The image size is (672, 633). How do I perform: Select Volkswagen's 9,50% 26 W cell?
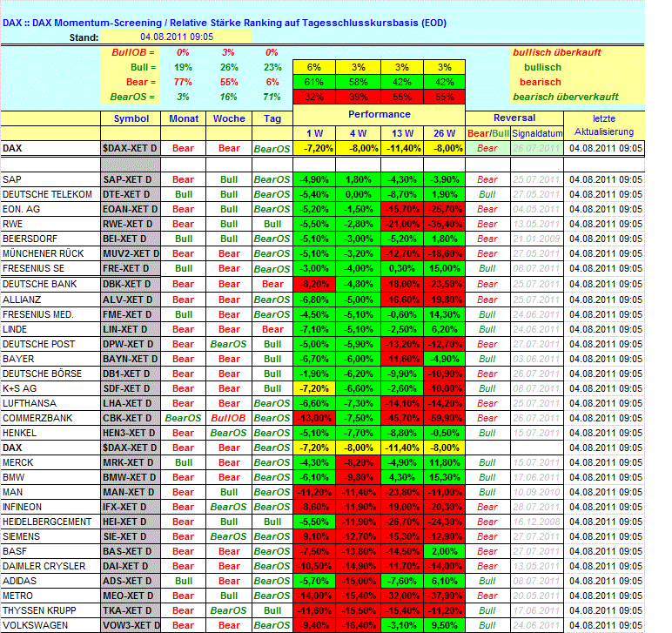pyautogui.click(x=444, y=625)
